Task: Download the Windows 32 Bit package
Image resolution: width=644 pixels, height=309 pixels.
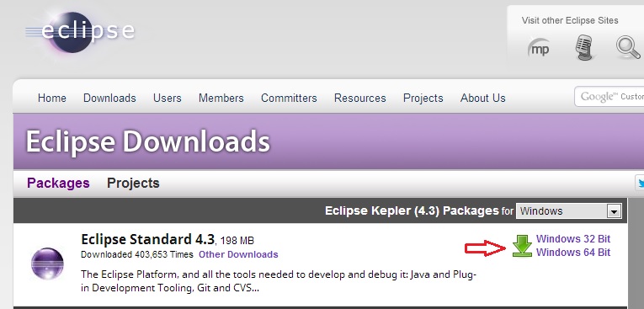Action: click(x=573, y=239)
